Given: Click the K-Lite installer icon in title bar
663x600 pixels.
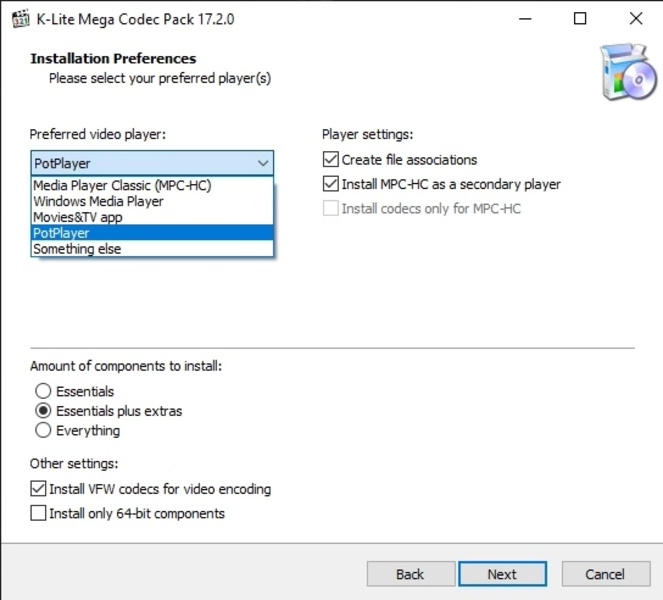Looking at the screenshot, I should [20, 19].
